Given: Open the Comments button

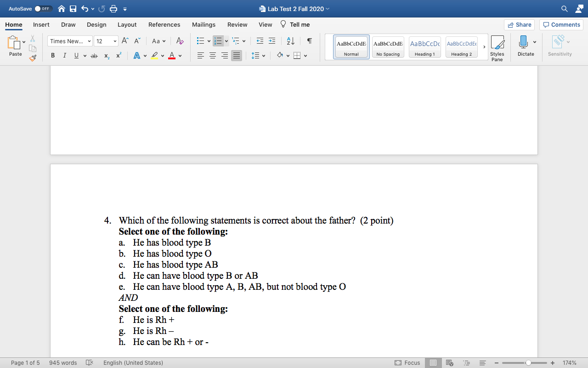Looking at the screenshot, I should coord(561,25).
